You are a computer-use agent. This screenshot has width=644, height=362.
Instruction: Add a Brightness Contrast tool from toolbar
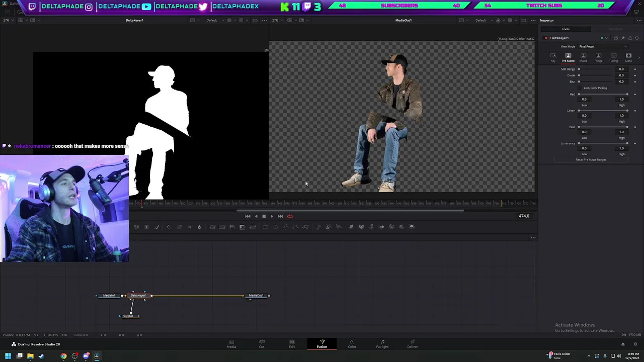pos(190,227)
